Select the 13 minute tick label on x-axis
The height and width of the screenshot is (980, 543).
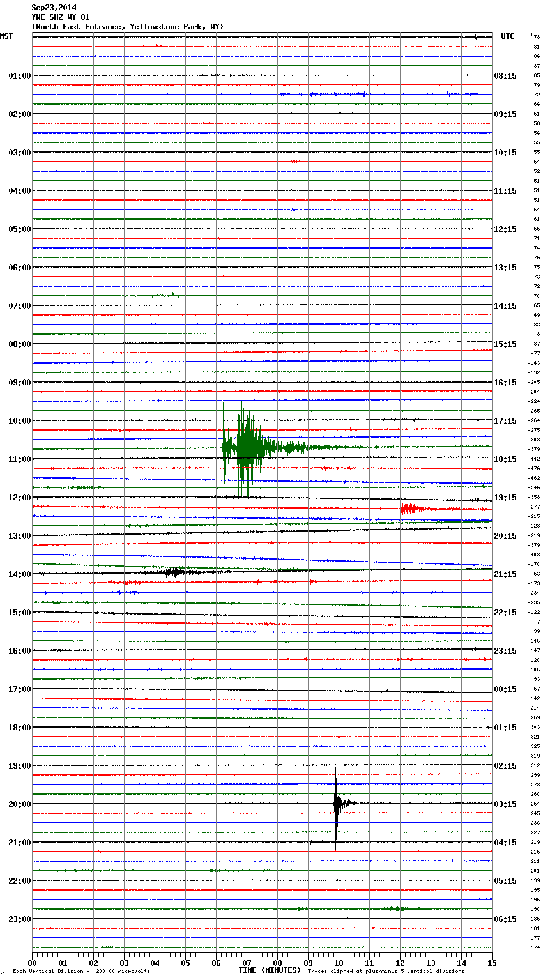pos(431,963)
